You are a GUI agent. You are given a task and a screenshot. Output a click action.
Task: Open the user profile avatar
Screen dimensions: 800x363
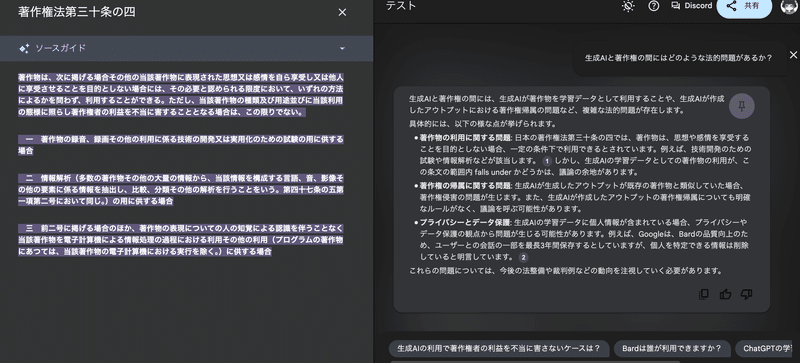coord(790,6)
